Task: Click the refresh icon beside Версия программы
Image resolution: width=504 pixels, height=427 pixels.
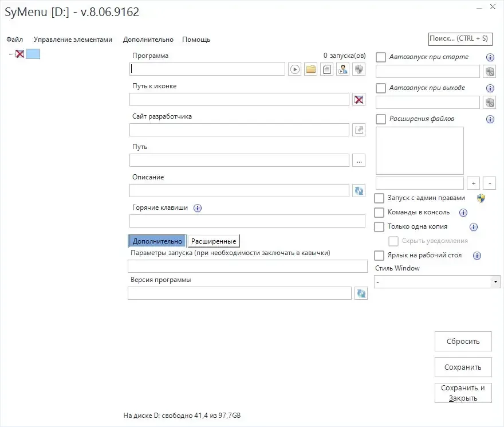Action: click(361, 293)
